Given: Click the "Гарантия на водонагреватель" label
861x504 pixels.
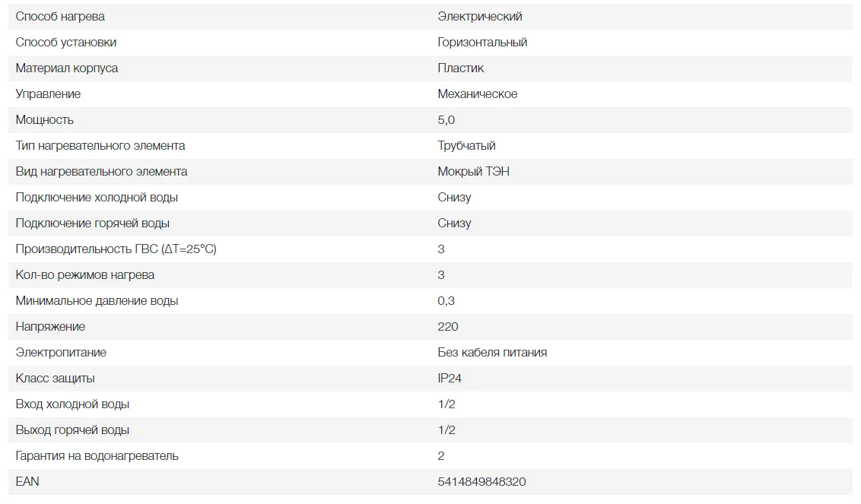Looking at the screenshot, I should click(x=97, y=456).
